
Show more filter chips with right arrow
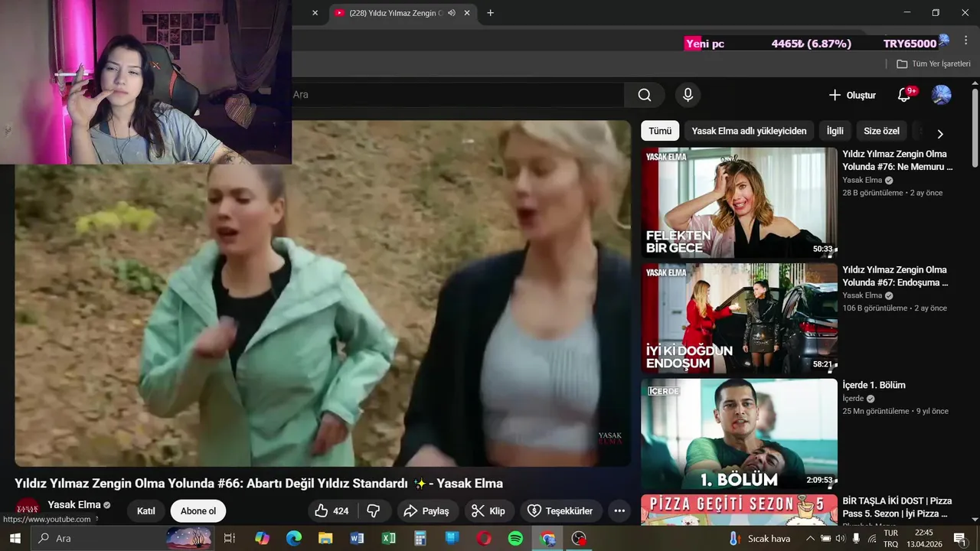click(x=940, y=134)
